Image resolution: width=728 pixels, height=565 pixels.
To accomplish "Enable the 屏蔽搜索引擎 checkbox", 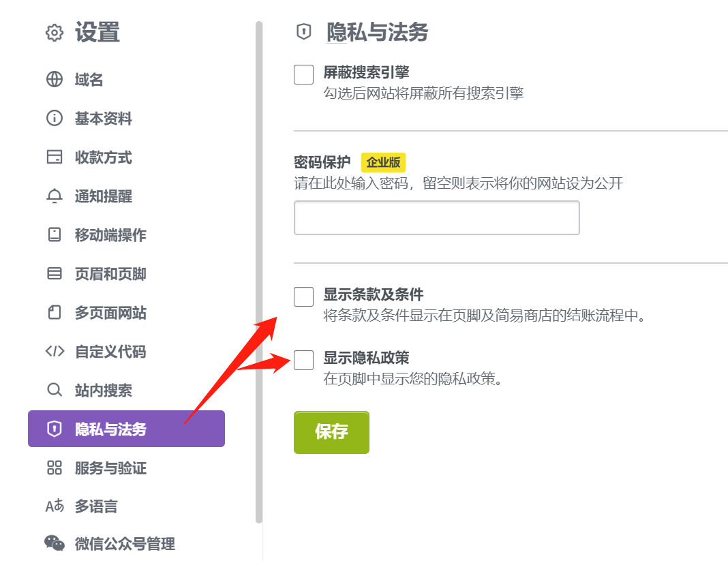I will tap(303, 75).
